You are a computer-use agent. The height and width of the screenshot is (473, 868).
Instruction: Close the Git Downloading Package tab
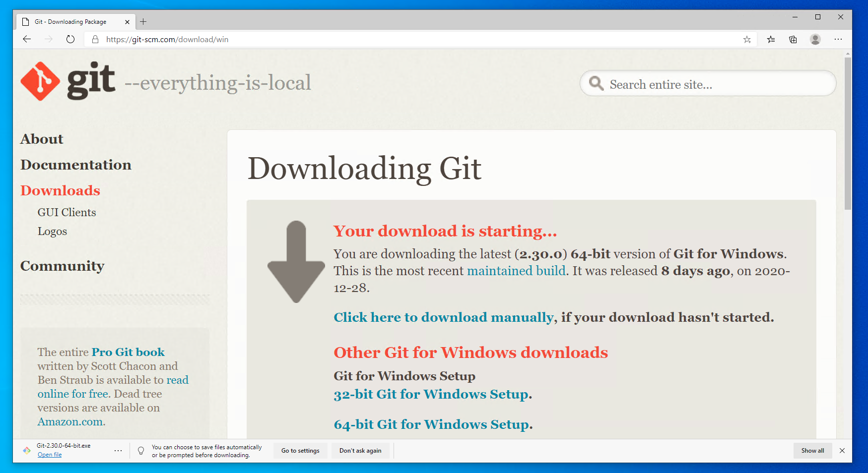tap(127, 22)
